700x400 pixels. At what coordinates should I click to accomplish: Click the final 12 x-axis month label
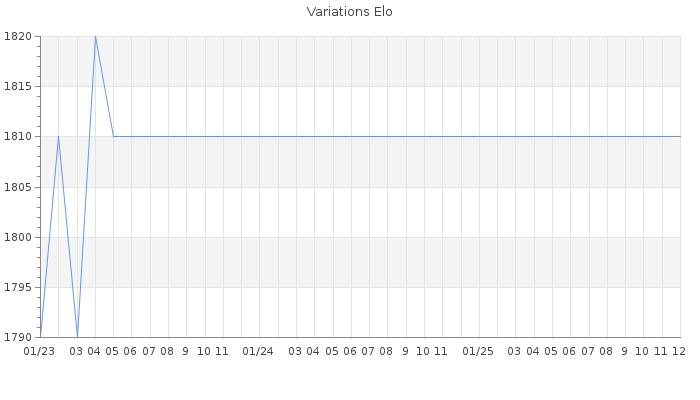coord(678,351)
